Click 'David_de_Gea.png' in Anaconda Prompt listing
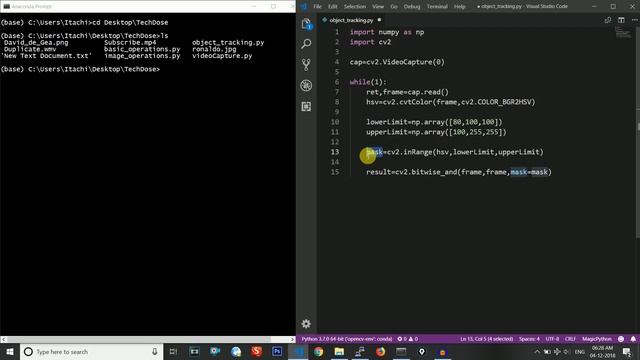Image resolution: width=640 pixels, height=360 pixels. [x=36, y=42]
